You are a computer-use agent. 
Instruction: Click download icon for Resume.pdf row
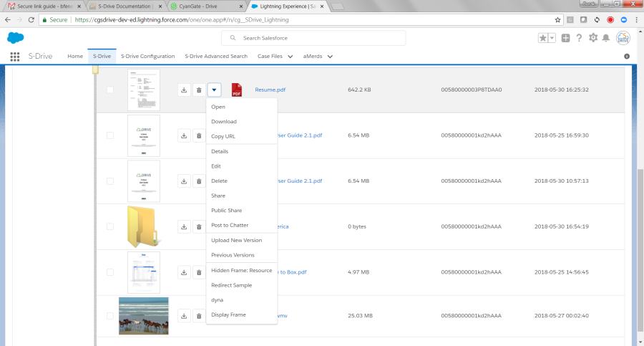tap(184, 90)
